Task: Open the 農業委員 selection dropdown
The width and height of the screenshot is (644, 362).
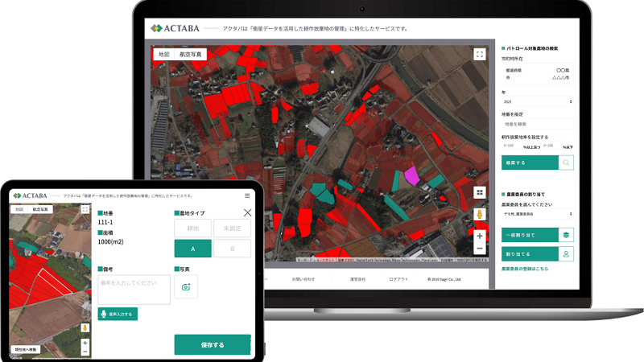Action: [x=537, y=214]
